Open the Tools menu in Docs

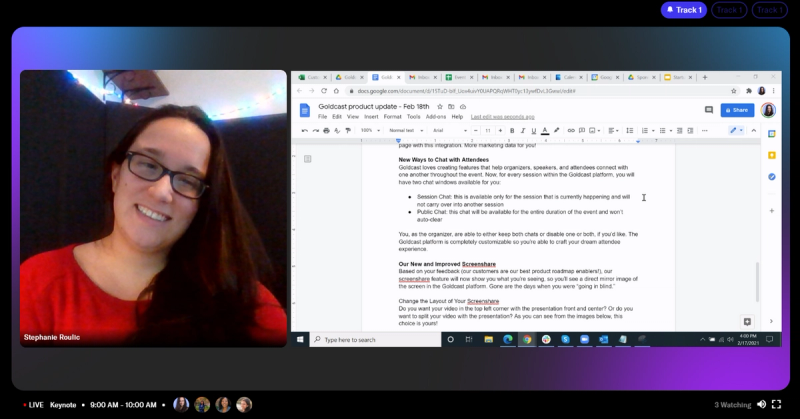click(414, 117)
